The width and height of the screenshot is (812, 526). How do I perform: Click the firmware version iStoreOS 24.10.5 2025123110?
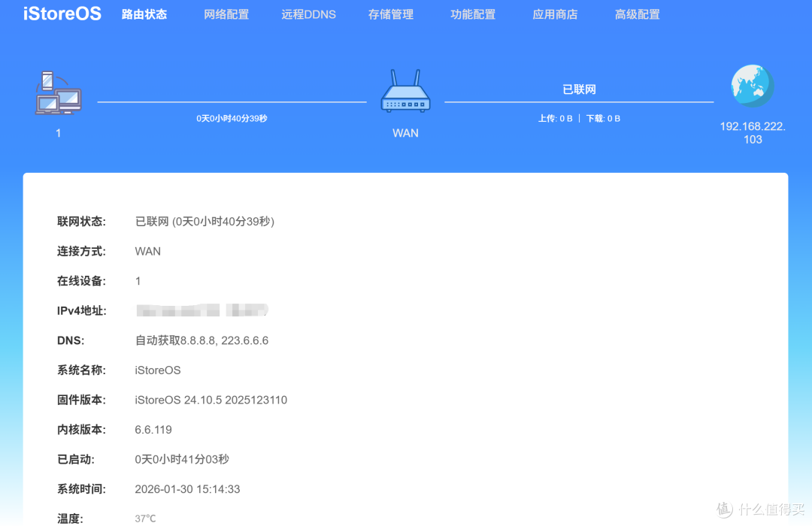pos(211,401)
